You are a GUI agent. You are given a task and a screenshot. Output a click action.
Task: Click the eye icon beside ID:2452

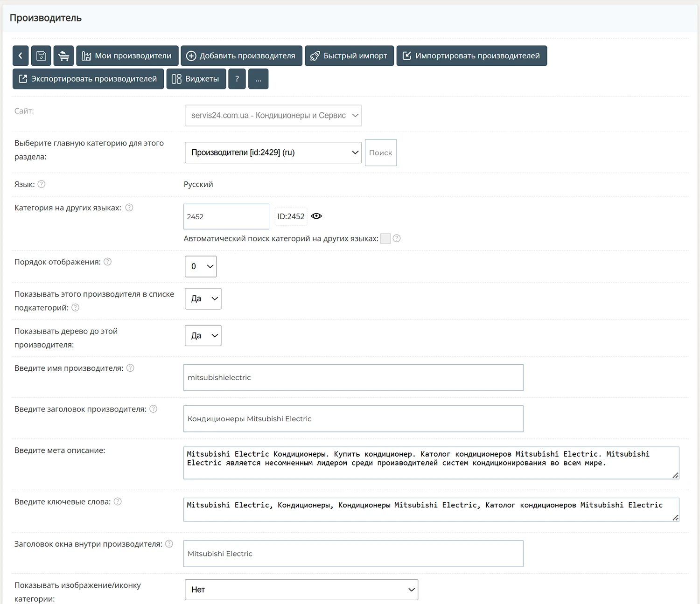(316, 216)
